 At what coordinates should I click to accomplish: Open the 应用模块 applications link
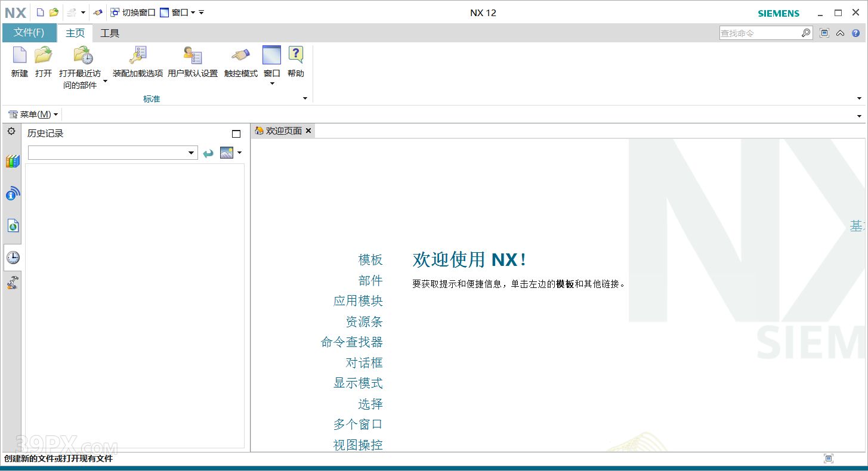click(x=358, y=301)
